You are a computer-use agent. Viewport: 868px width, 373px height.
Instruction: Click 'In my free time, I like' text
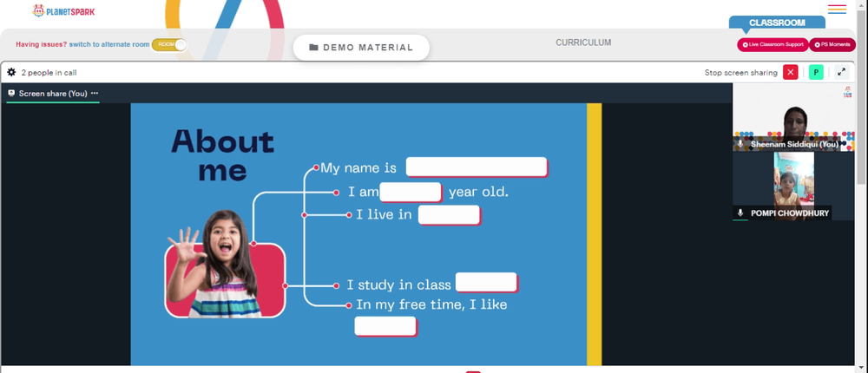(431, 304)
